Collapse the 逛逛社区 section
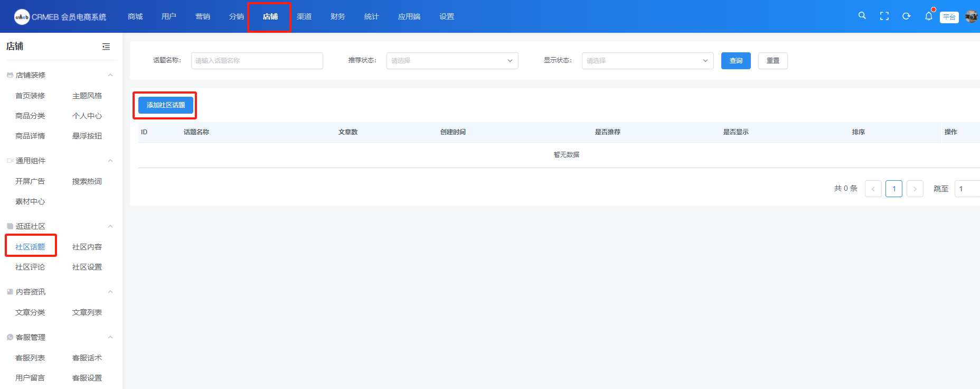The width and height of the screenshot is (980, 389). (110, 226)
